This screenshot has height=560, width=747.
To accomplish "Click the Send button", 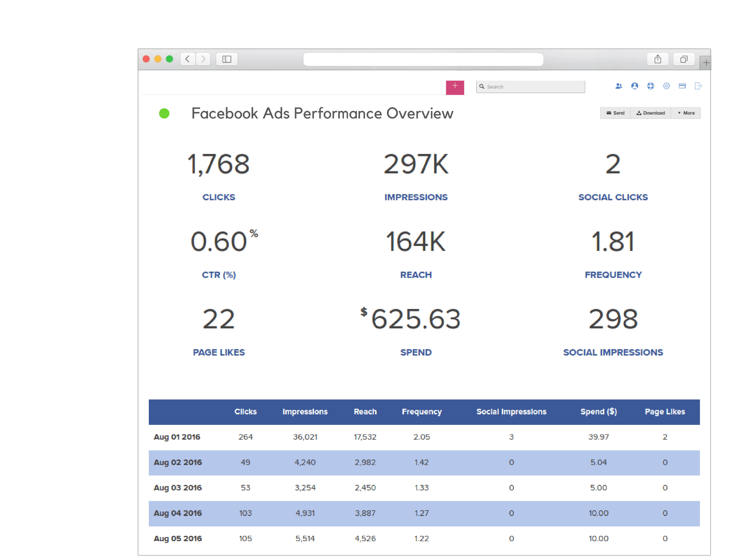I will [615, 113].
